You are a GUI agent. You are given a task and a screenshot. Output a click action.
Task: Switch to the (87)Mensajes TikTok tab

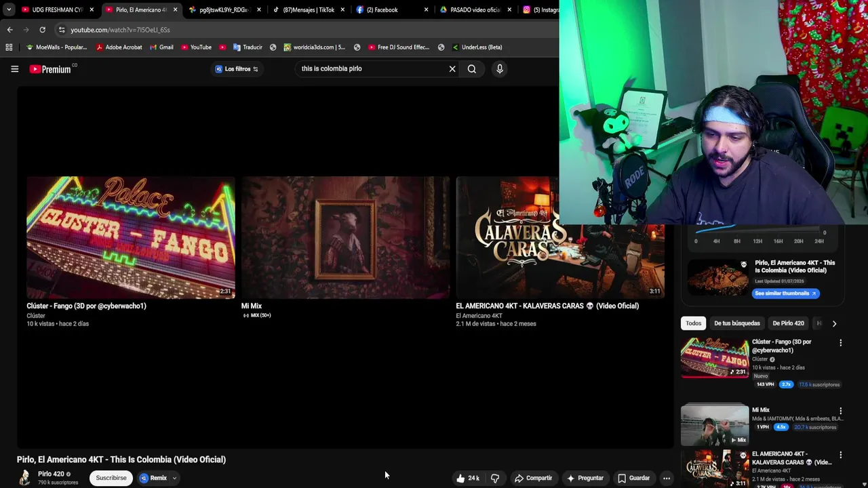(307, 9)
